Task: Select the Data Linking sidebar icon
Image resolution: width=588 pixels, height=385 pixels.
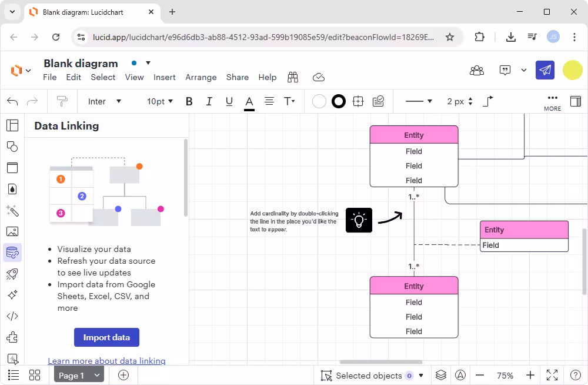Action: [x=12, y=253]
